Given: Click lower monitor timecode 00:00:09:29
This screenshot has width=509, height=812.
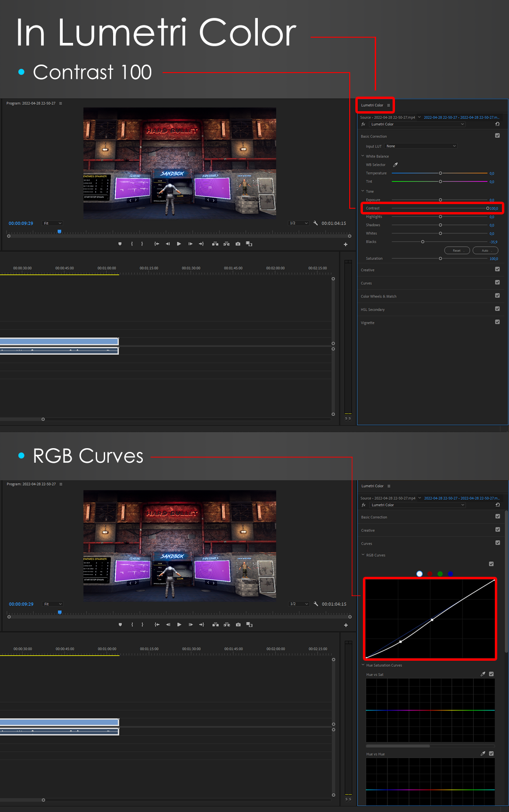Looking at the screenshot, I should 21,604.
